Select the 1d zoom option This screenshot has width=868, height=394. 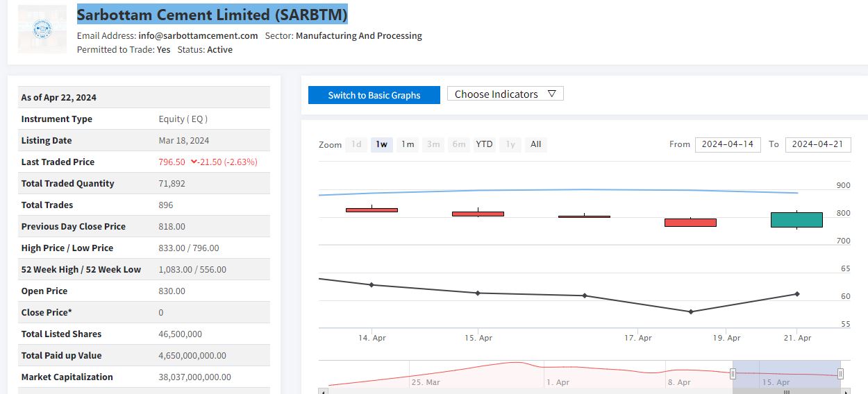pyautogui.click(x=356, y=144)
